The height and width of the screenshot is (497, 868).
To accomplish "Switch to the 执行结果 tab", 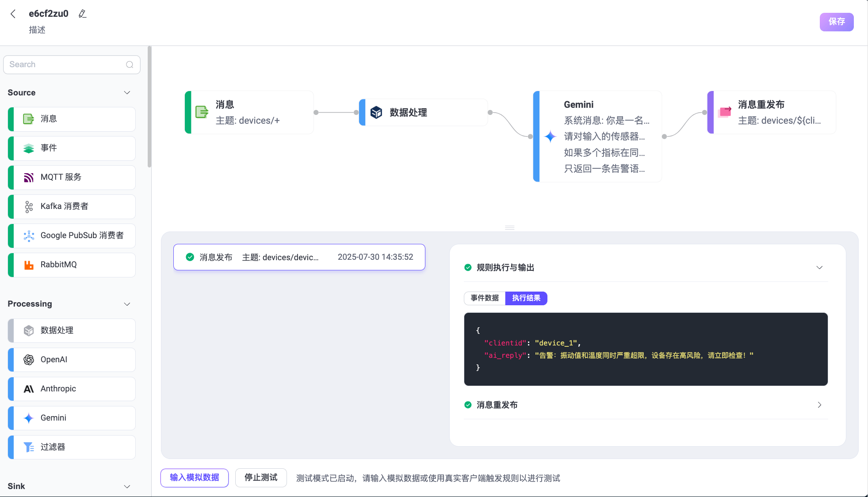I will point(526,298).
